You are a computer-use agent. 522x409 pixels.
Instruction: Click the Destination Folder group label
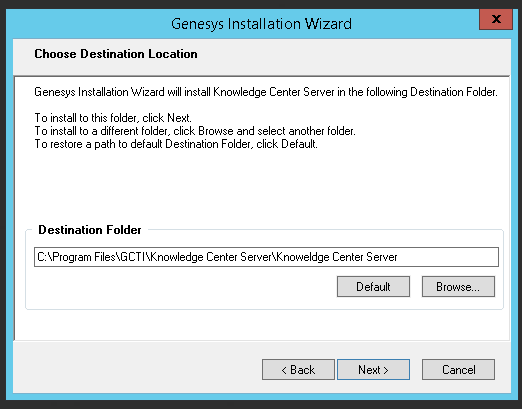(x=90, y=230)
